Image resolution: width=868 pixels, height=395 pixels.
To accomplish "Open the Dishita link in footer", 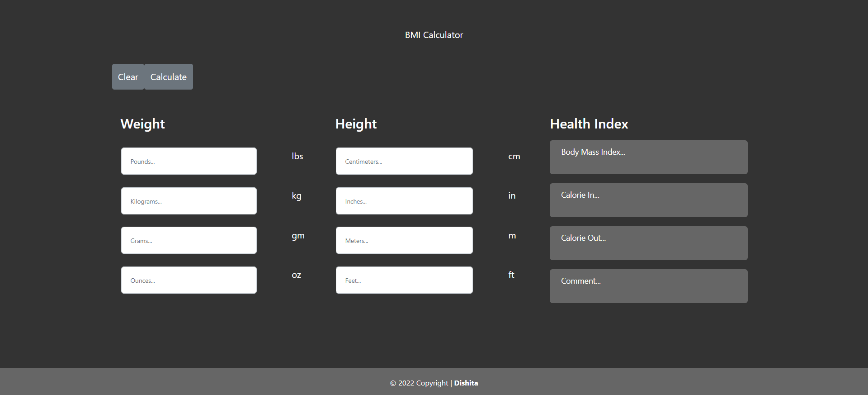I will pos(466,383).
